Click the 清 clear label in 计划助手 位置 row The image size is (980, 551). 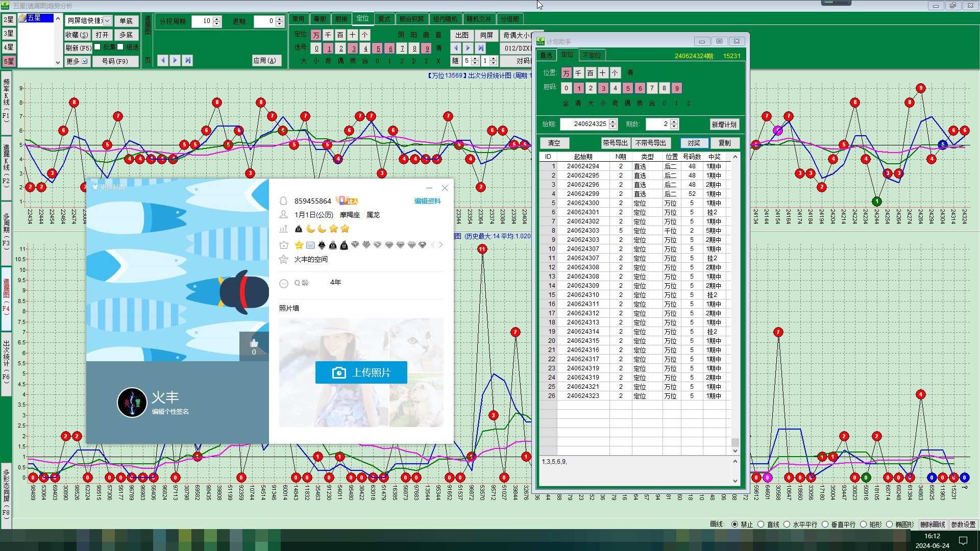click(x=630, y=73)
